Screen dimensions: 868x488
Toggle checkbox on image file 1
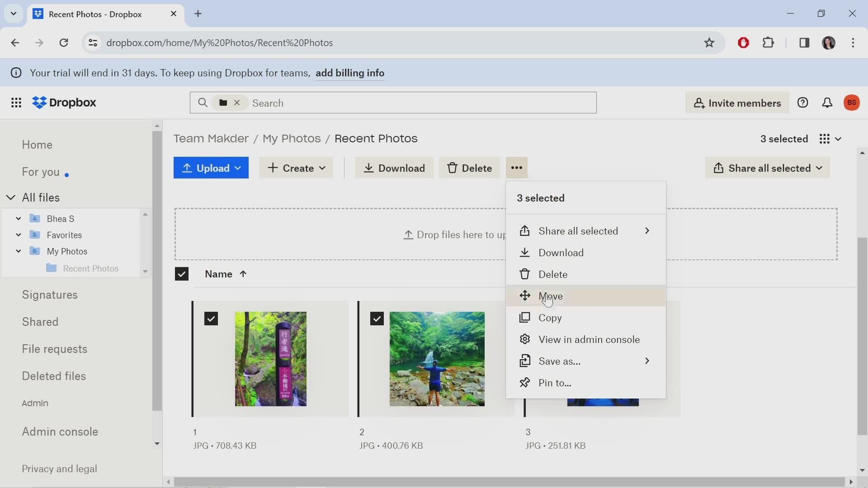(210, 318)
